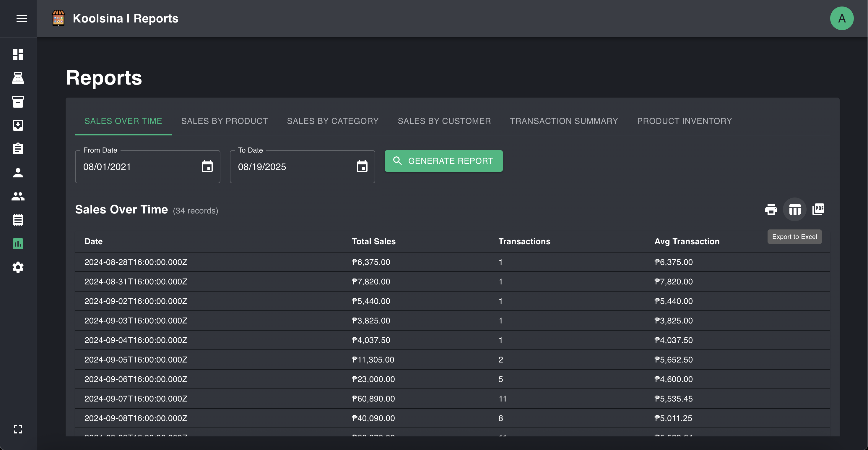Image resolution: width=868 pixels, height=450 pixels.
Task: Open the stock-in (download box) sidebar icon
Action: [18, 125]
